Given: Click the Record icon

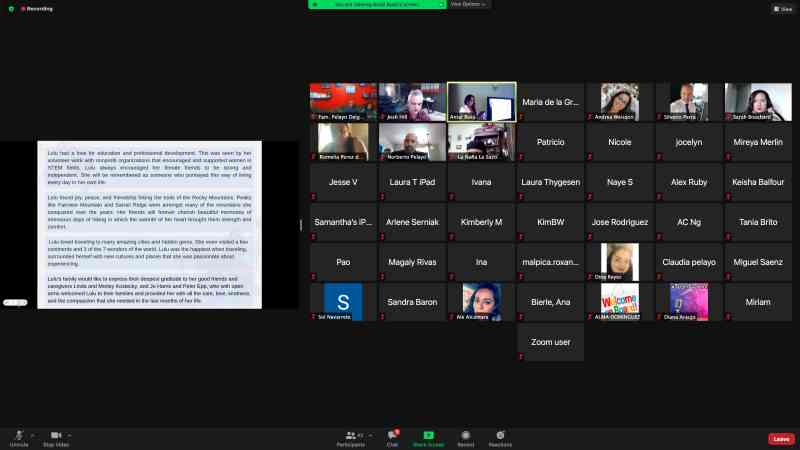Looking at the screenshot, I should click(465, 436).
